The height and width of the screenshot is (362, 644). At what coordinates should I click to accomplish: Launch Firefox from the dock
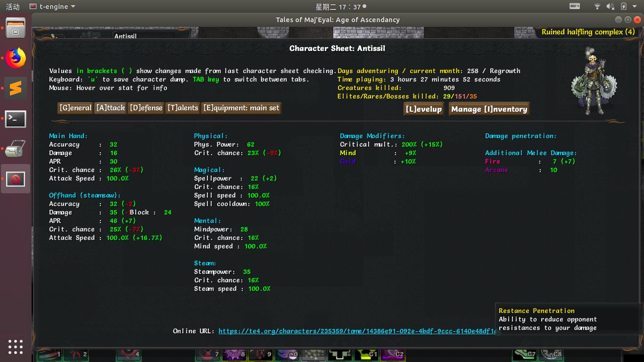[x=16, y=58]
